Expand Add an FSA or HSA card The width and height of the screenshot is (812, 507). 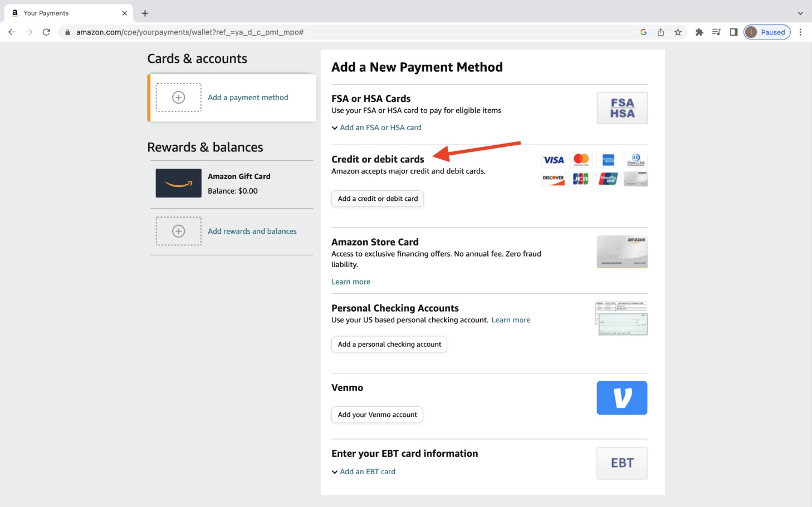(380, 127)
